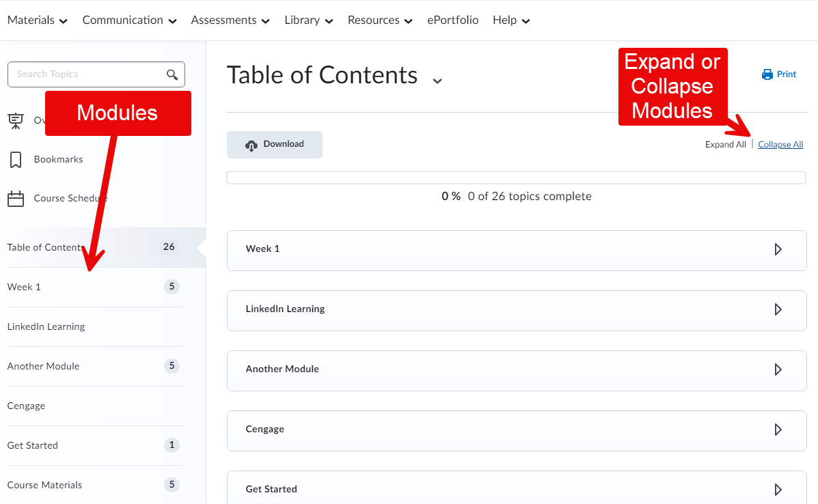Viewport: 818px width, 504px height.
Task: Click the Course Schedule calendar icon
Action: [x=15, y=199]
